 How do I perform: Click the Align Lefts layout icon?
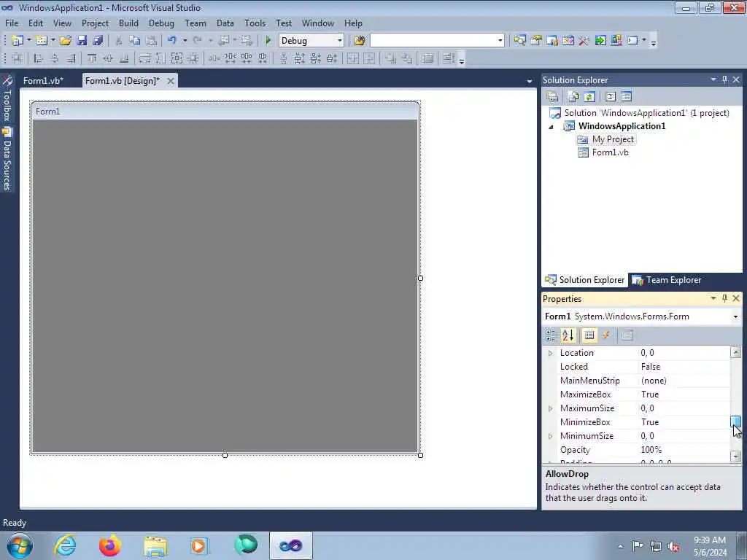coord(39,58)
